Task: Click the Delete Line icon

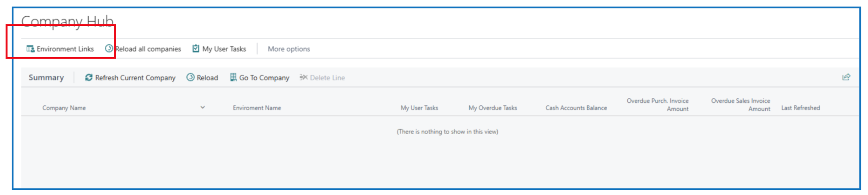Action: click(304, 77)
